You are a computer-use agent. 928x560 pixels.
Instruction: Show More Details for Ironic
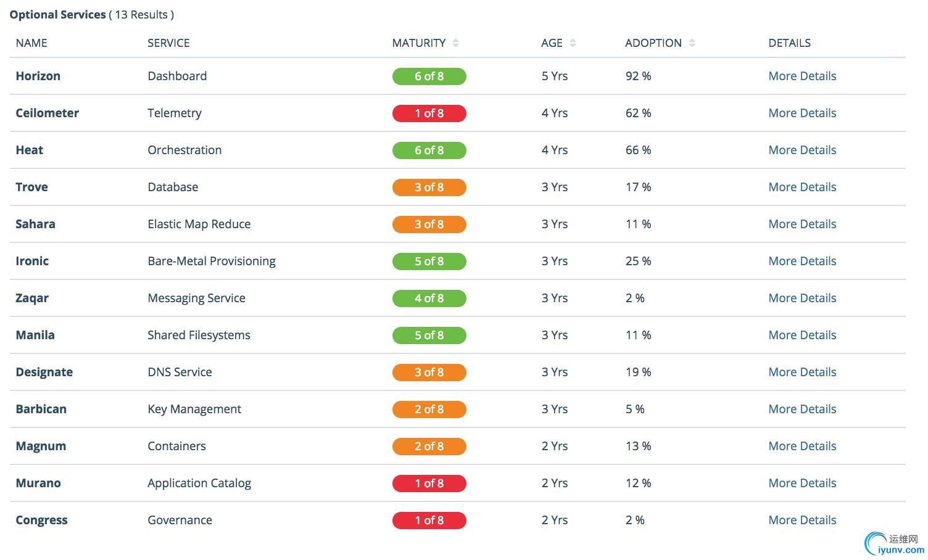pos(802,261)
